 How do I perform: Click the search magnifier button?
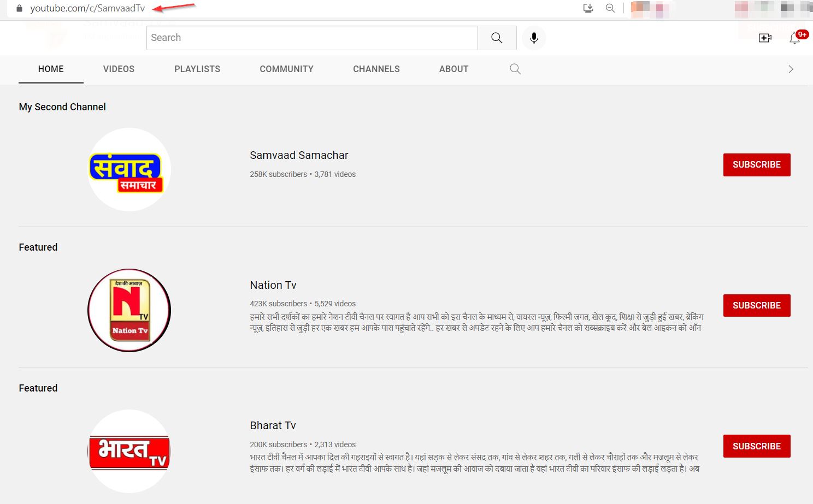[x=497, y=38]
